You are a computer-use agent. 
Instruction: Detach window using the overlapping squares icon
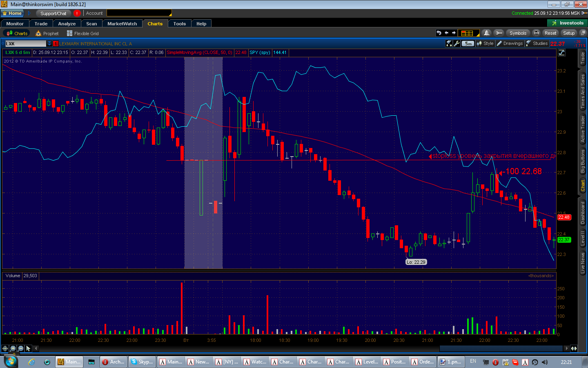[583, 33]
